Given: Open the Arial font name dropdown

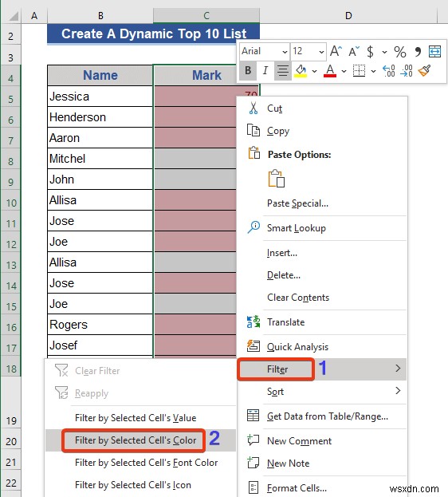Looking at the screenshot, I should [285, 52].
